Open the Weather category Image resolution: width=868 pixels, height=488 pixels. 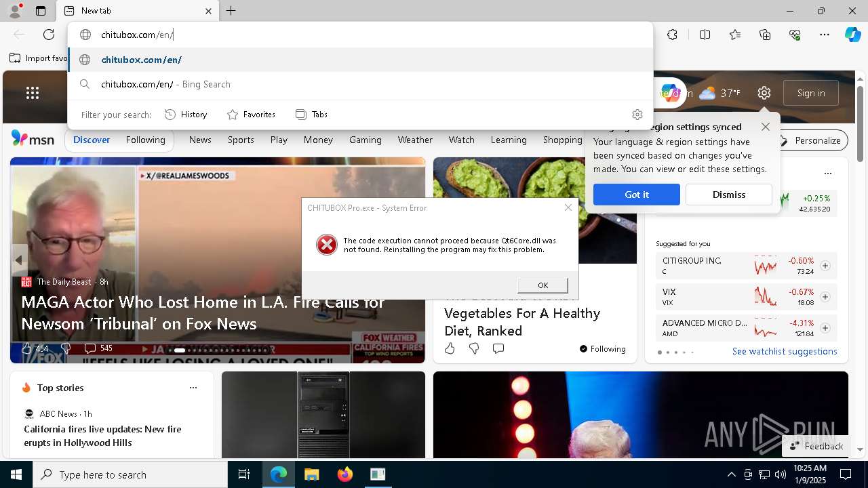click(x=415, y=140)
